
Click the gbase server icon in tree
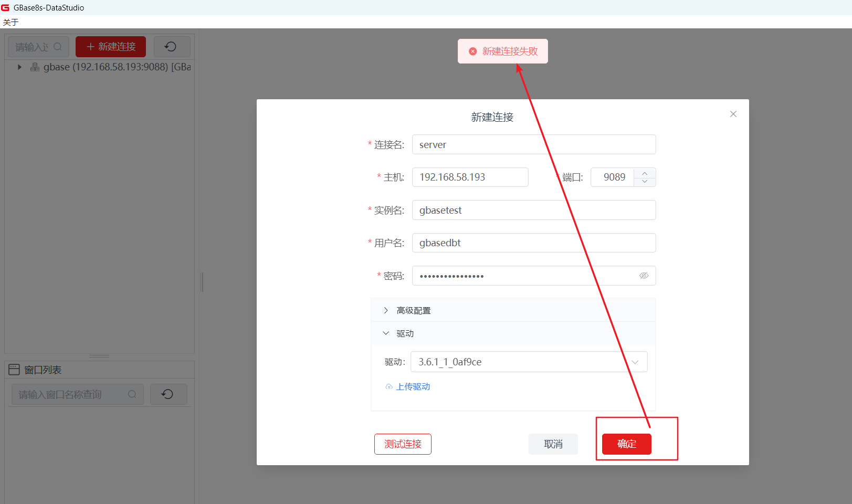pyautogui.click(x=35, y=67)
